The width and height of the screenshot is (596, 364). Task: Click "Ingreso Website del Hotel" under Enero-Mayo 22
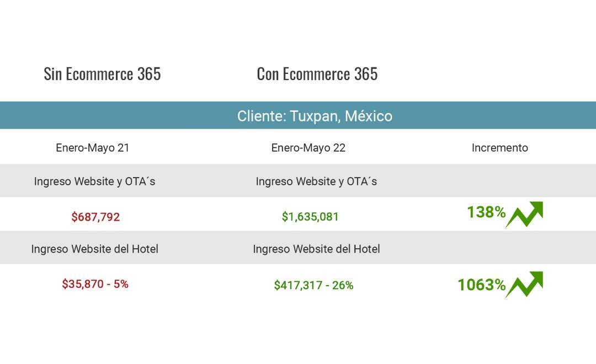(316, 249)
